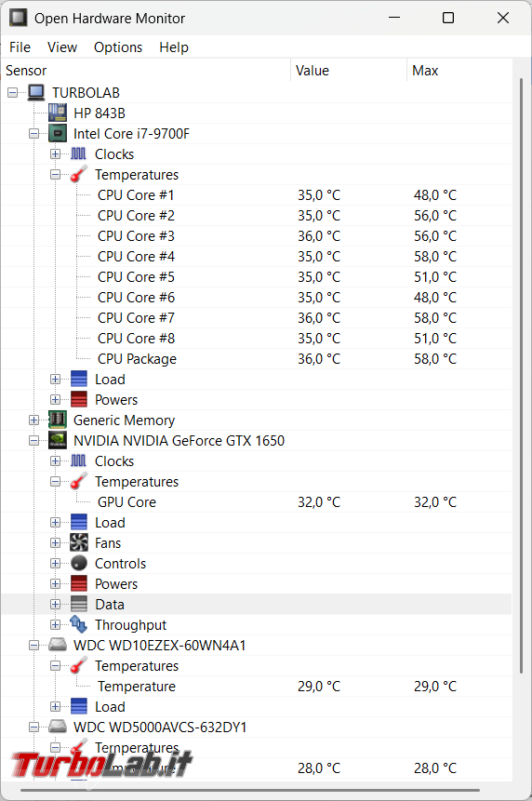
Task: Collapse the Intel Core i7-9700F node
Action: (34, 133)
